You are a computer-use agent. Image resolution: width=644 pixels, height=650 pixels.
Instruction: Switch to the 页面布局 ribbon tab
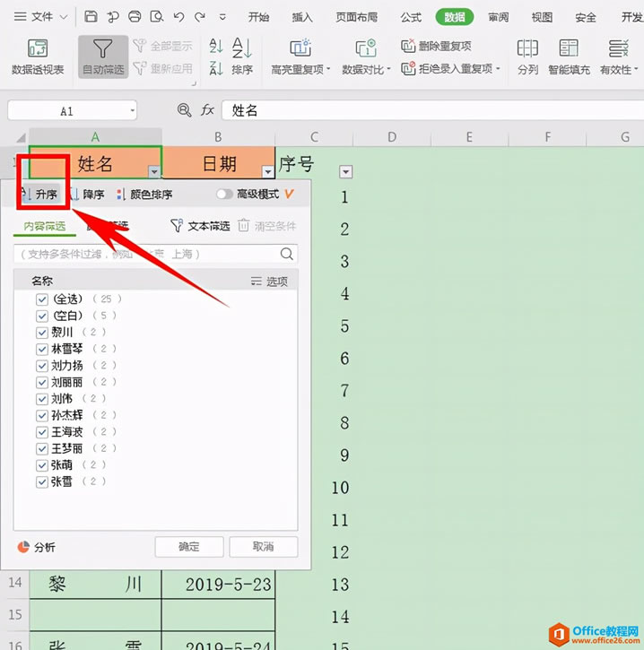tap(357, 17)
